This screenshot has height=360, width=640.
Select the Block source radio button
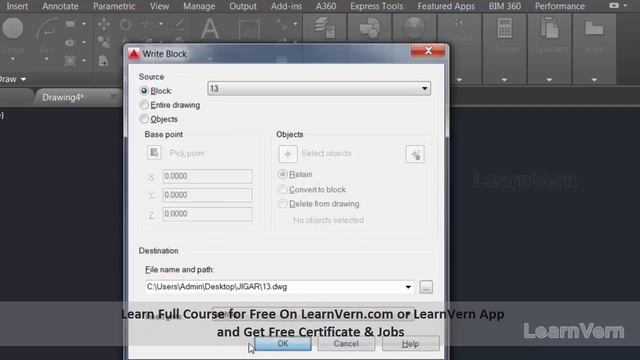point(144,91)
